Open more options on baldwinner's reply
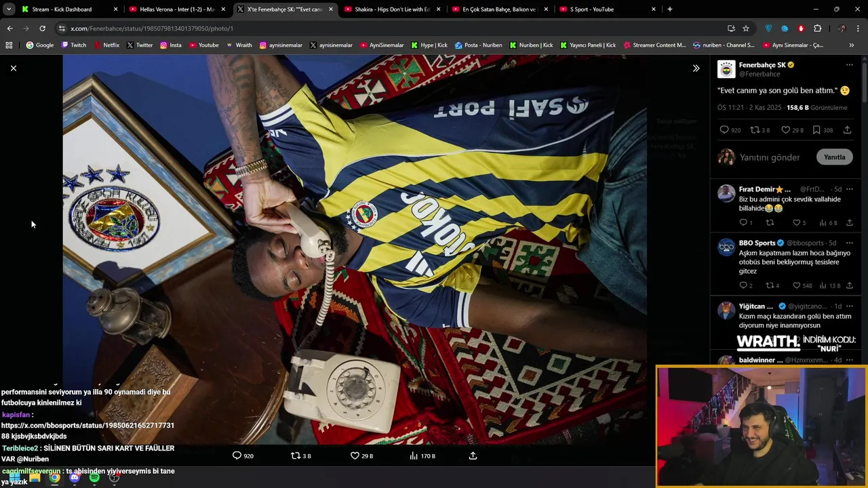Viewport: 868px width, 488px height. click(x=849, y=360)
